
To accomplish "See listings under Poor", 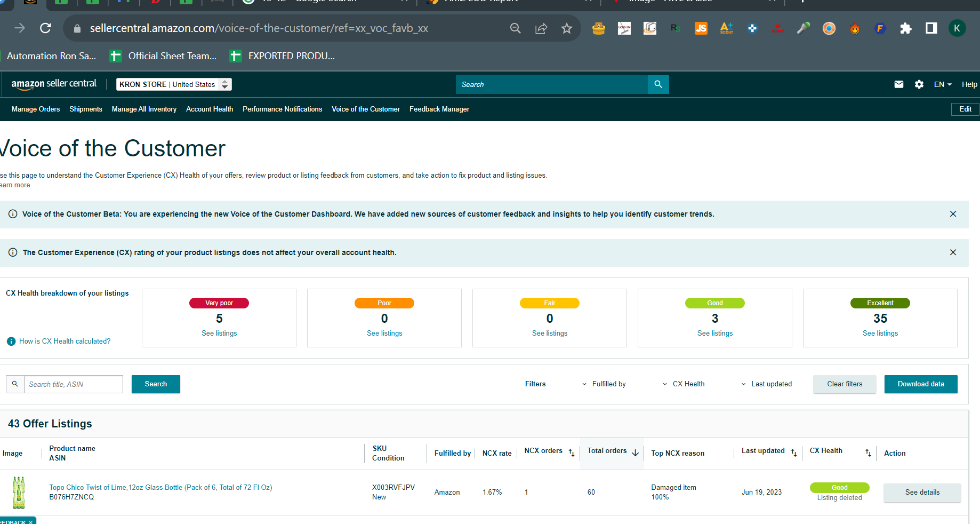I will point(384,334).
